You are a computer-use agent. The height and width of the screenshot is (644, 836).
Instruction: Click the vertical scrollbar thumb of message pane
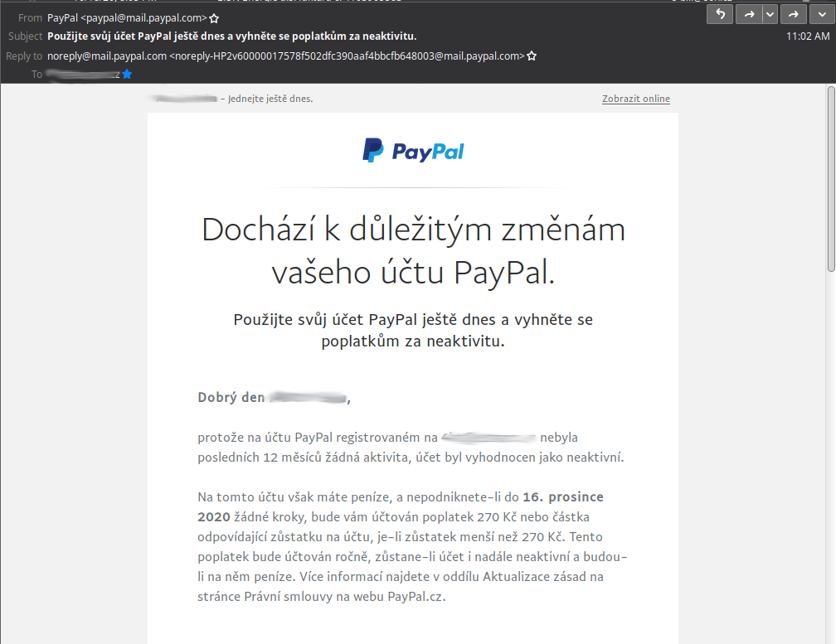[x=831, y=179]
